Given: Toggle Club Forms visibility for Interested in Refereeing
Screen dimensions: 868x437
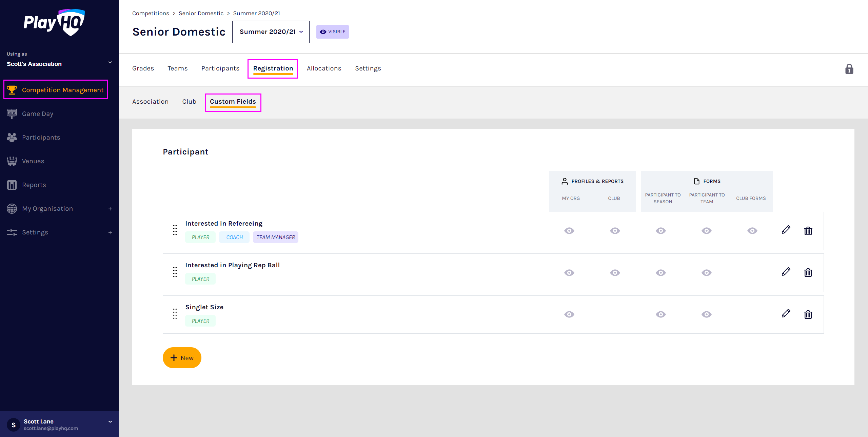Looking at the screenshot, I should pyautogui.click(x=752, y=231).
